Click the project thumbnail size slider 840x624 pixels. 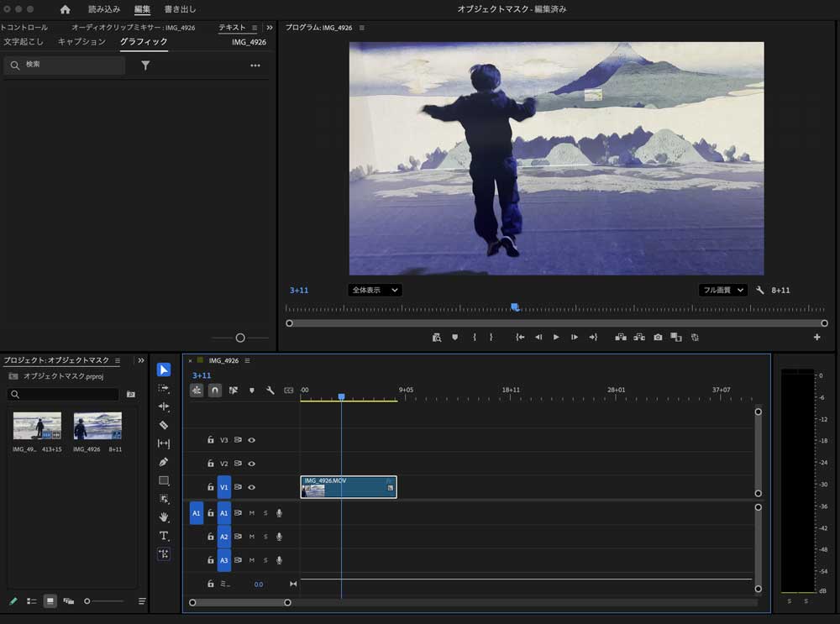coord(87,601)
